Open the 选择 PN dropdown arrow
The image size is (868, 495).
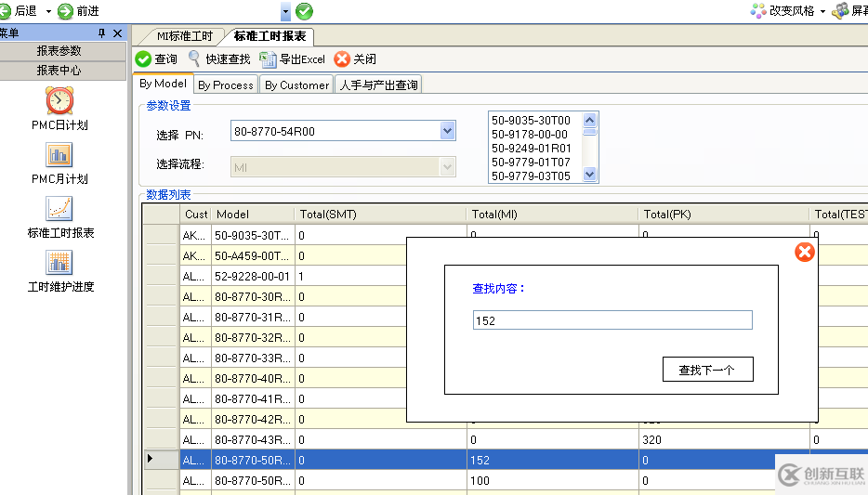coord(447,131)
